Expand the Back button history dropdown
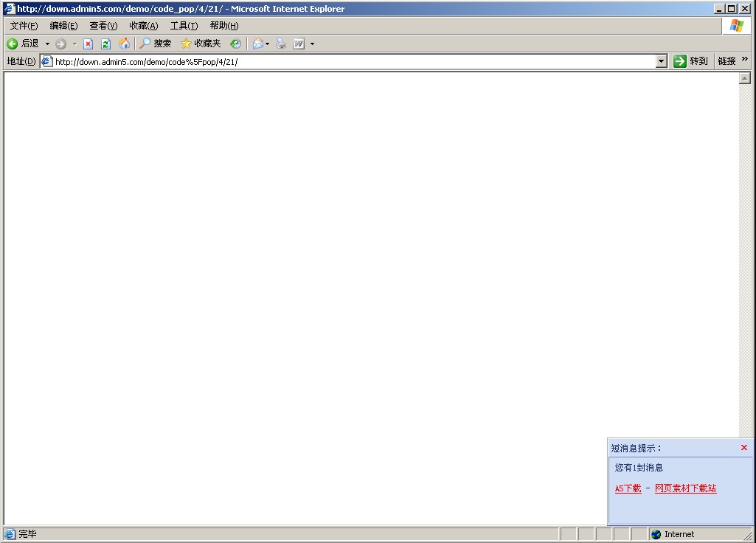The image size is (756, 543). click(47, 44)
